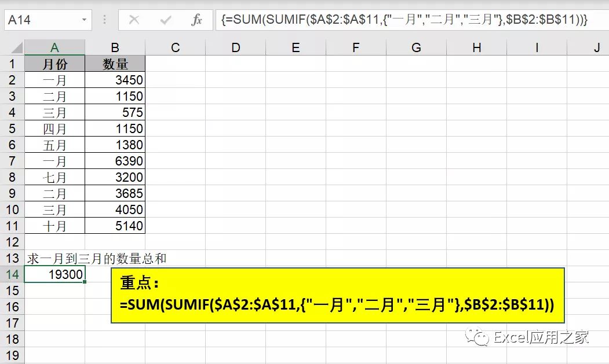Select the cell containing 19300
Image resolution: width=609 pixels, height=364 pixels.
click(x=54, y=275)
